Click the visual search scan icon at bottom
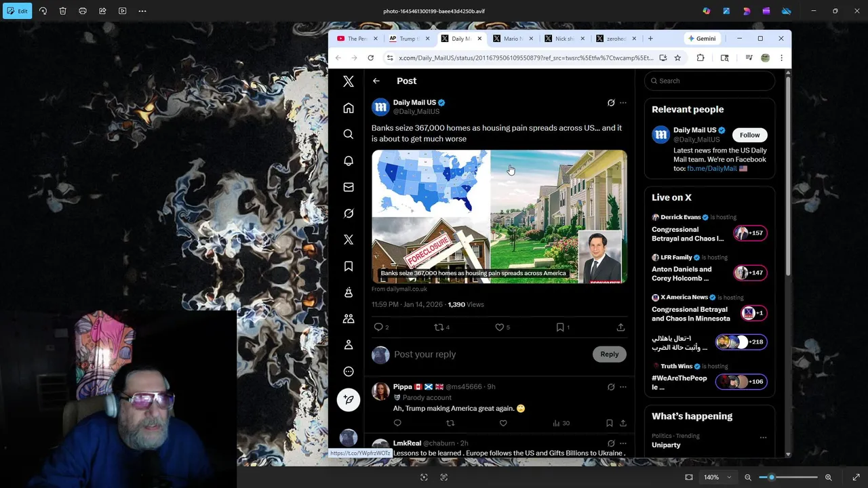Viewport: 868px width, 488px height. click(x=424, y=477)
